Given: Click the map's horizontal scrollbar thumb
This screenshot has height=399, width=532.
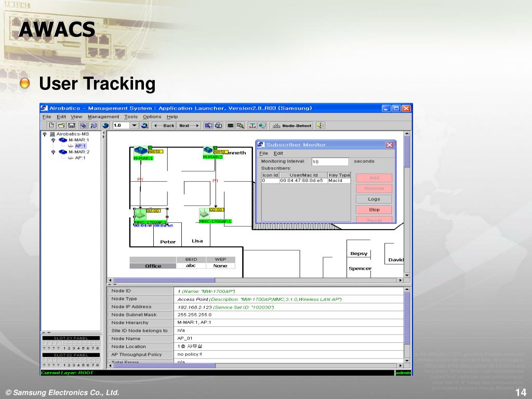Looking at the screenshot, I should click(164, 280).
